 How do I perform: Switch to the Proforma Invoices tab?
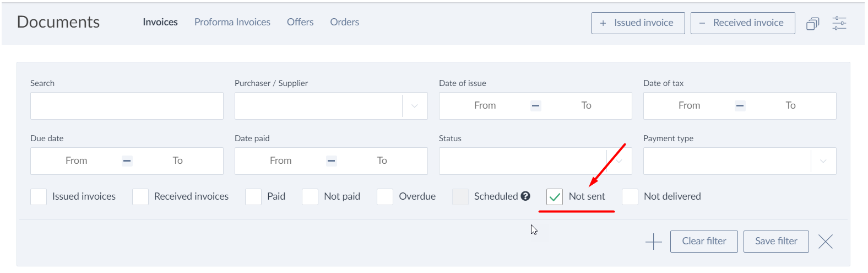tap(232, 22)
